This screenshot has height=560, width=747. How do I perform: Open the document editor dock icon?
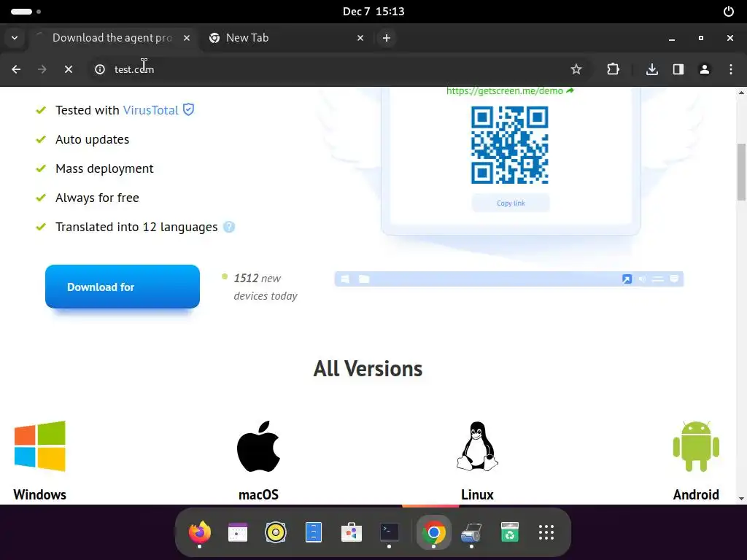[x=314, y=532]
